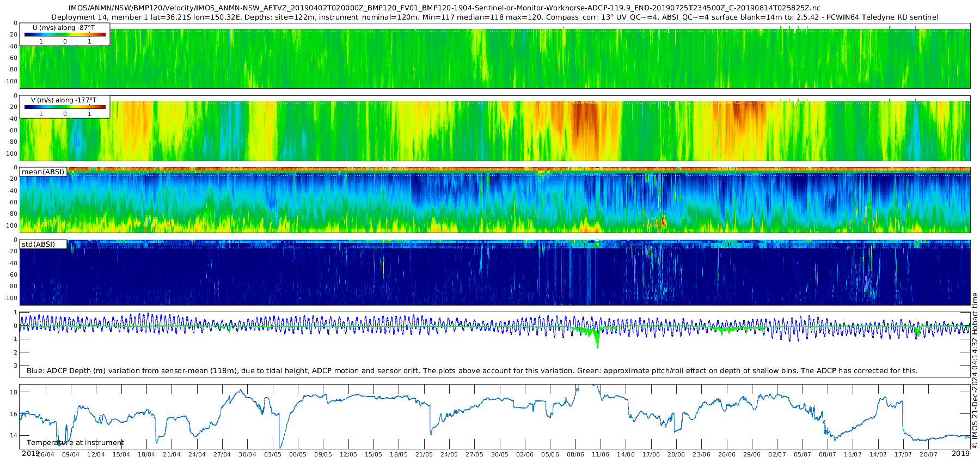Click the 'Temperature at instrument' label
Image resolution: width=980 pixels, height=463 pixels.
coord(75,443)
